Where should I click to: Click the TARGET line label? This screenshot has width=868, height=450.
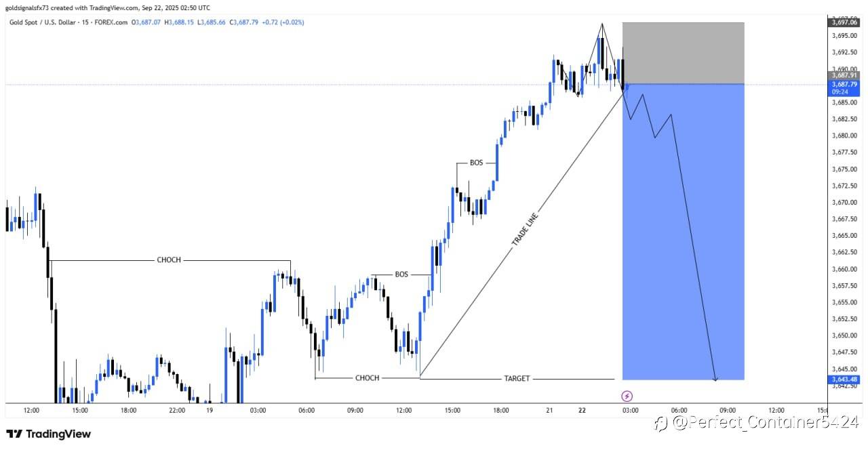(x=517, y=379)
